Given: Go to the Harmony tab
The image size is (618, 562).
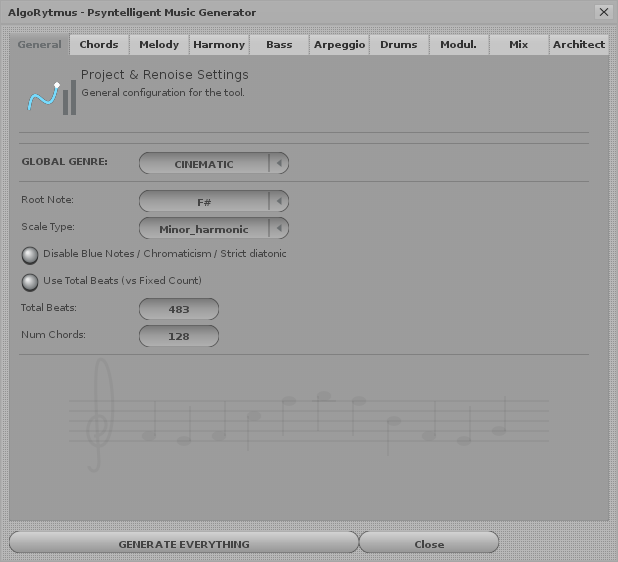Looking at the screenshot, I should point(219,45).
